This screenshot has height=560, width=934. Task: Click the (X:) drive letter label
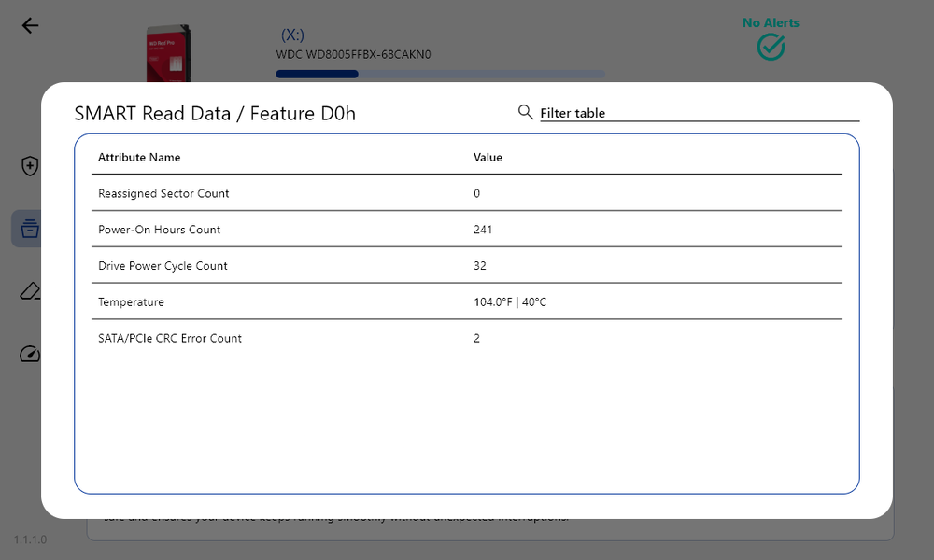pos(292,35)
